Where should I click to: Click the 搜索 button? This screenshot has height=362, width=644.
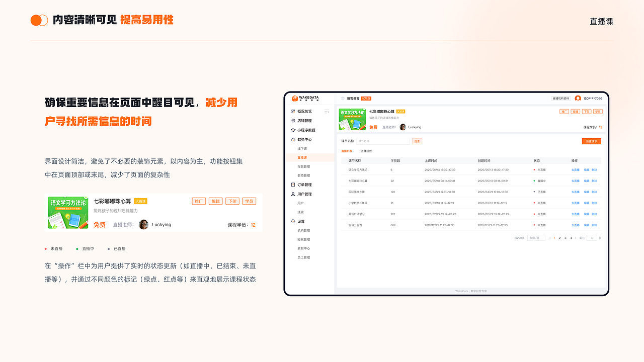point(417,141)
